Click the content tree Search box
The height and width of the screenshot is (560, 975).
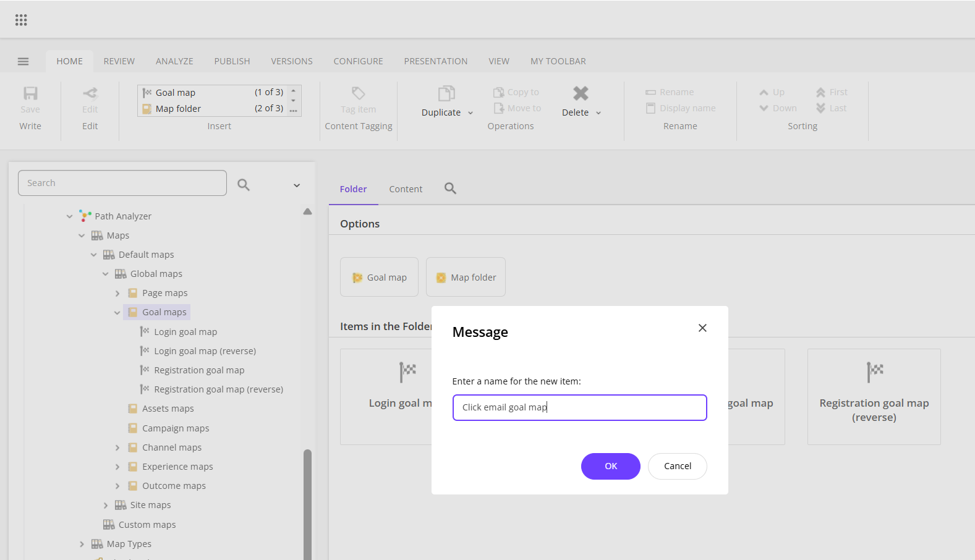click(x=122, y=183)
